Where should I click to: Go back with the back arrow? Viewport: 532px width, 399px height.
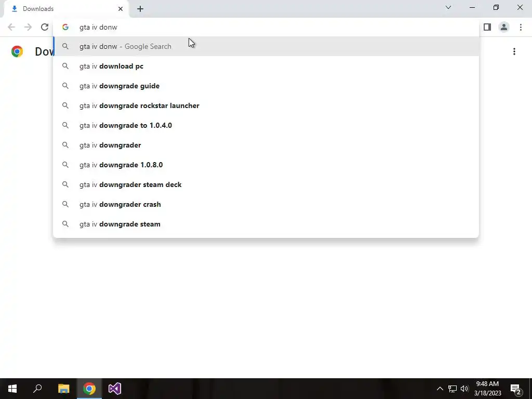pos(11,27)
